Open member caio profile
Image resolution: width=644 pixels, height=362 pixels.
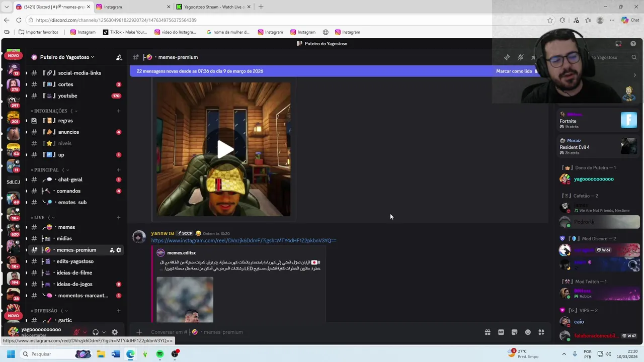tap(579, 322)
